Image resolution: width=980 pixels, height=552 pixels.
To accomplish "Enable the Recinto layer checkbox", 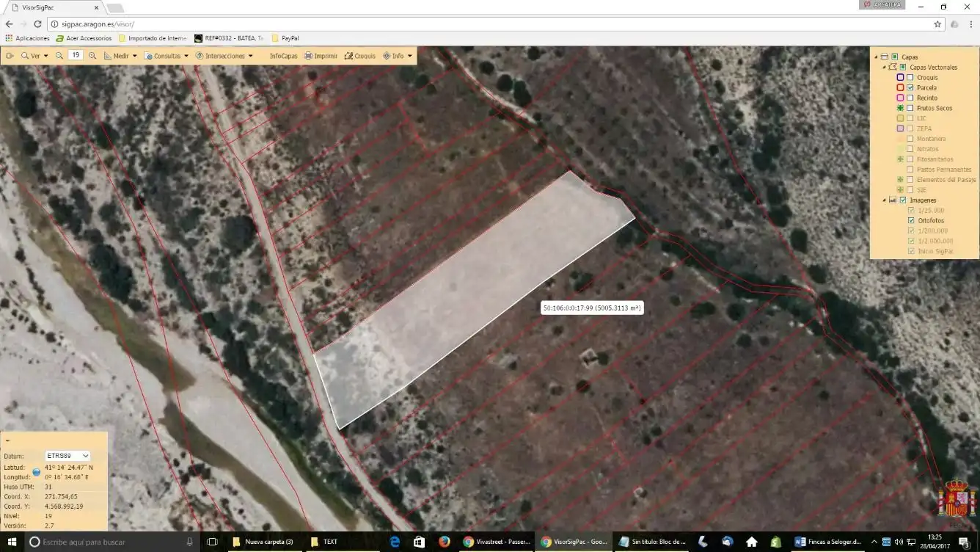I will point(910,98).
